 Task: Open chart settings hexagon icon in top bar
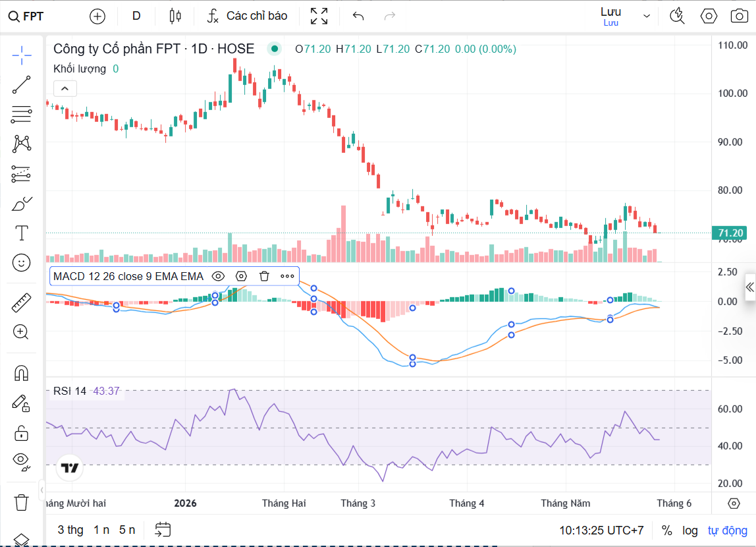pyautogui.click(x=709, y=16)
